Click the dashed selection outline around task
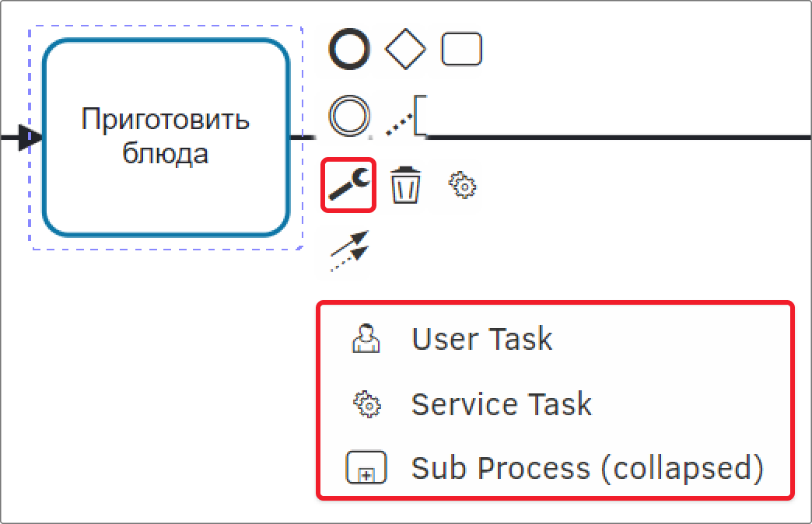The width and height of the screenshot is (812, 524). coord(166,26)
